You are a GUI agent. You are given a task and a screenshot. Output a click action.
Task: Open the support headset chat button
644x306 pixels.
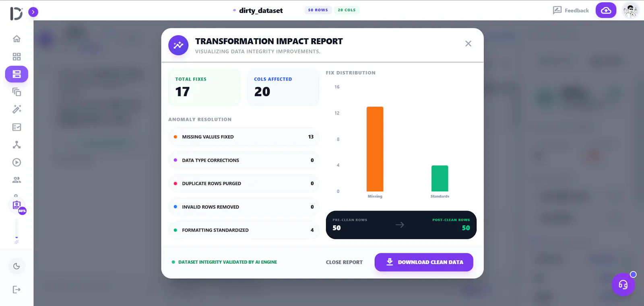coord(623,285)
